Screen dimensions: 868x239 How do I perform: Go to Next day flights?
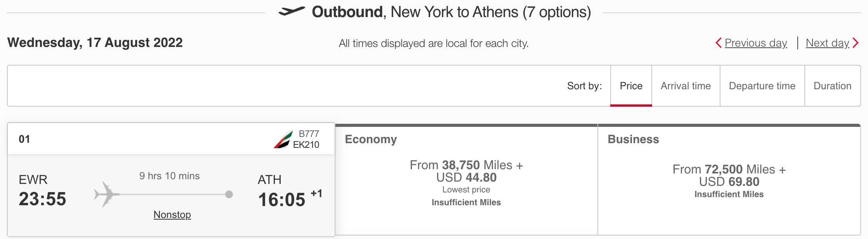click(x=828, y=43)
